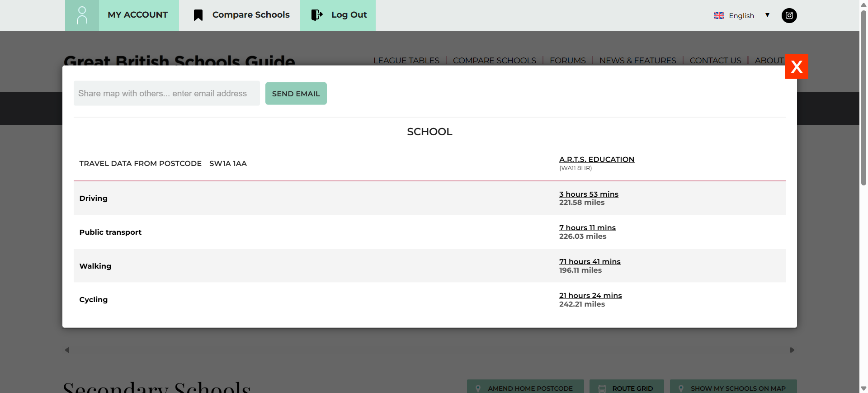Click the right carousel arrow
This screenshot has height=393, width=868.
(792, 350)
